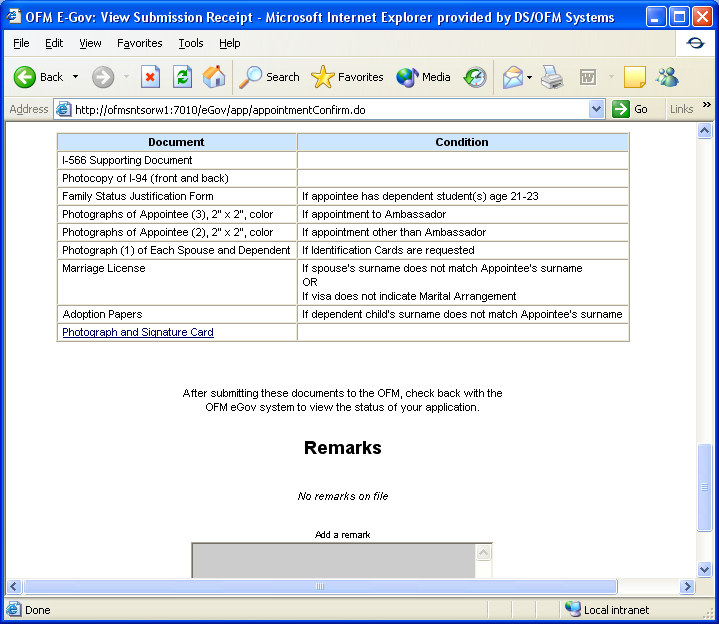Screen dimensions: 719x624
Task: Click the vertical page scrollbar thumb
Action: [704, 486]
